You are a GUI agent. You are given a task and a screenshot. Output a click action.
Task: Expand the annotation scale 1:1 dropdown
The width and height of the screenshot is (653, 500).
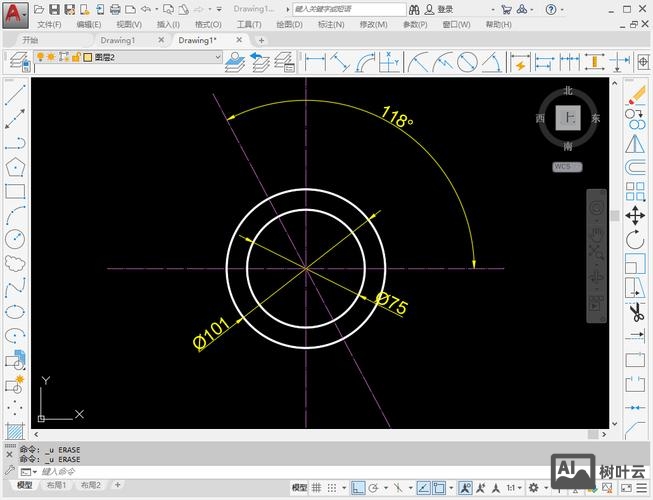coord(515,487)
